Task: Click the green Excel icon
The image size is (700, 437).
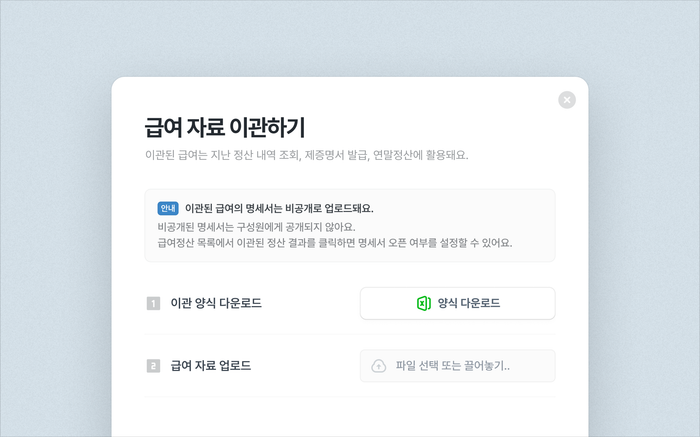Action: tap(423, 304)
